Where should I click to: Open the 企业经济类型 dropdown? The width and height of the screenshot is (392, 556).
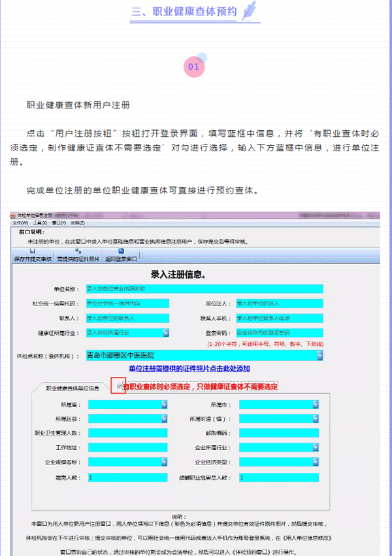315,462
